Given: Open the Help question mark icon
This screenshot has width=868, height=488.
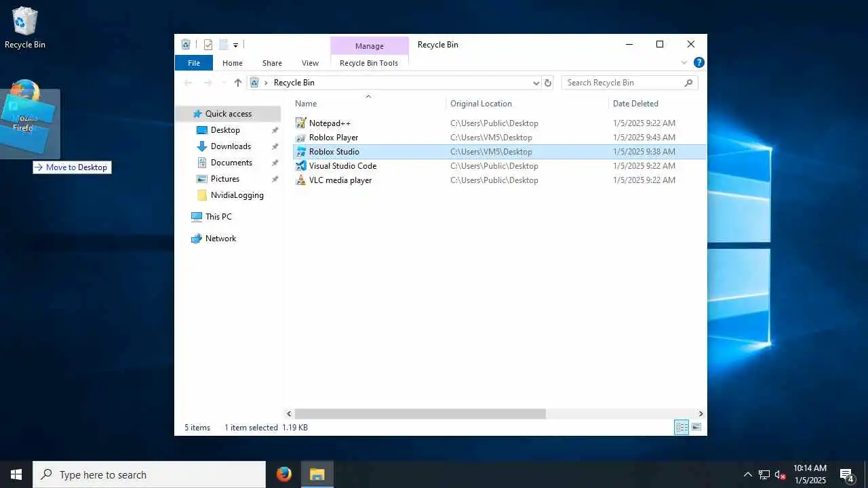Looking at the screenshot, I should tap(699, 62).
